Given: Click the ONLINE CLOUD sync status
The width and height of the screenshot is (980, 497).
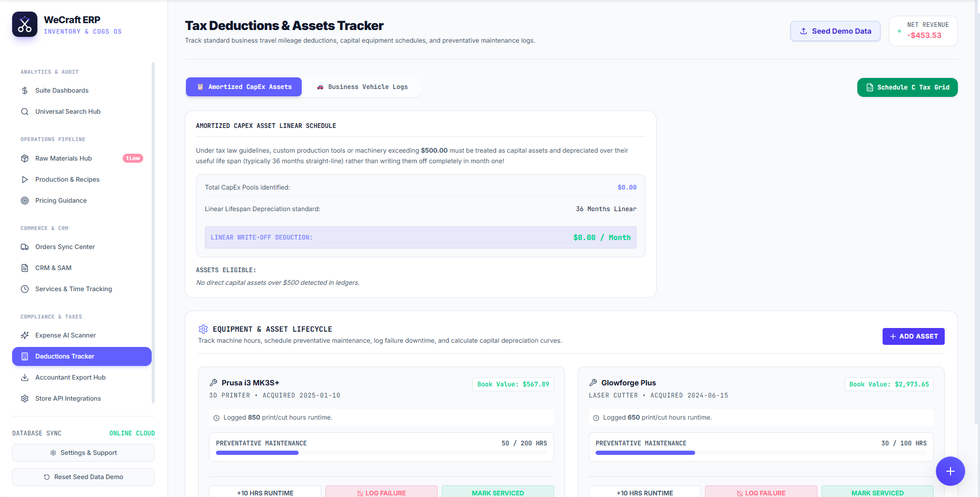Looking at the screenshot, I should (x=132, y=433).
